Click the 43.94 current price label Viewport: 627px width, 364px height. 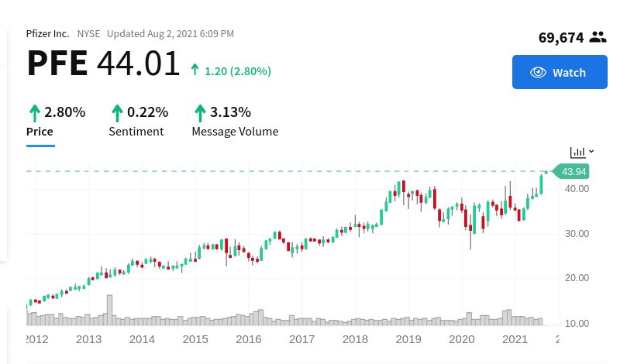tap(570, 172)
